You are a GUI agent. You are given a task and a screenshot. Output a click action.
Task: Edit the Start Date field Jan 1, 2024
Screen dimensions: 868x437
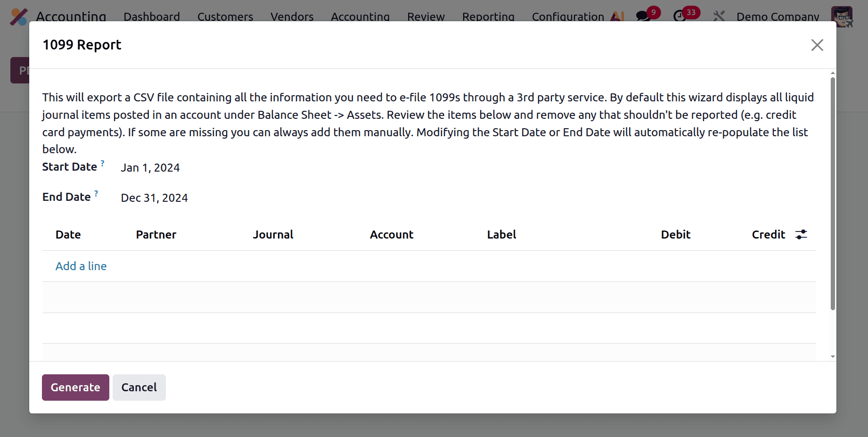pyautogui.click(x=150, y=168)
